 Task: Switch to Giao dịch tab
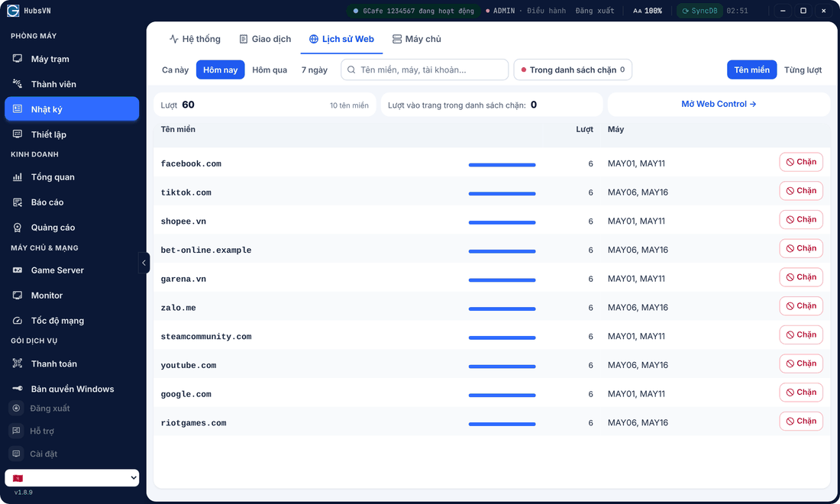coord(265,39)
